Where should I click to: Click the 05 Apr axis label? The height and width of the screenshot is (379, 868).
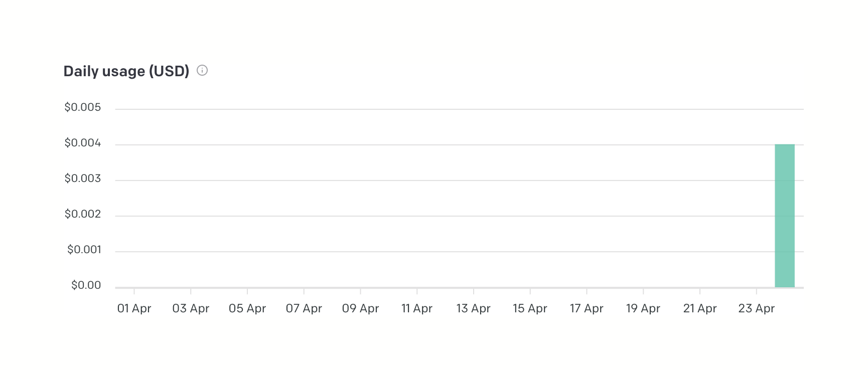[x=247, y=308]
